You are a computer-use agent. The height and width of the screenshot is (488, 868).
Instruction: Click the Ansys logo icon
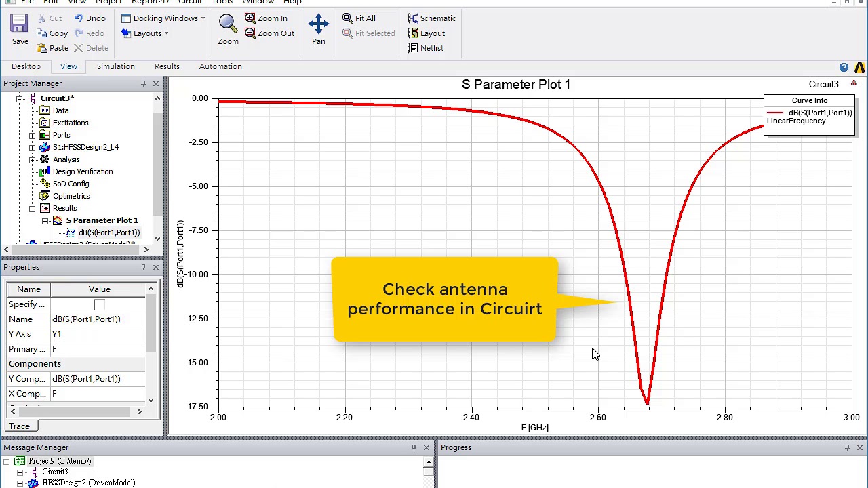(860, 67)
